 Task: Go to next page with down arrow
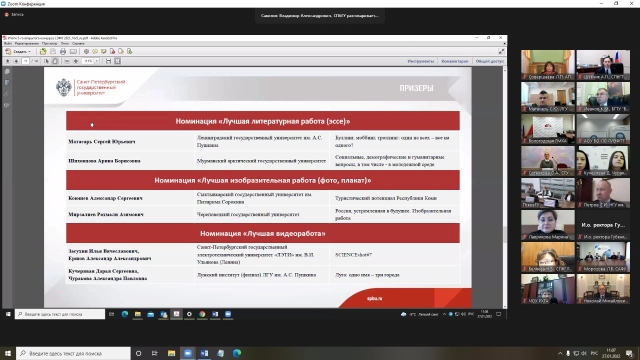pyautogui.click(x=16, y=61)
